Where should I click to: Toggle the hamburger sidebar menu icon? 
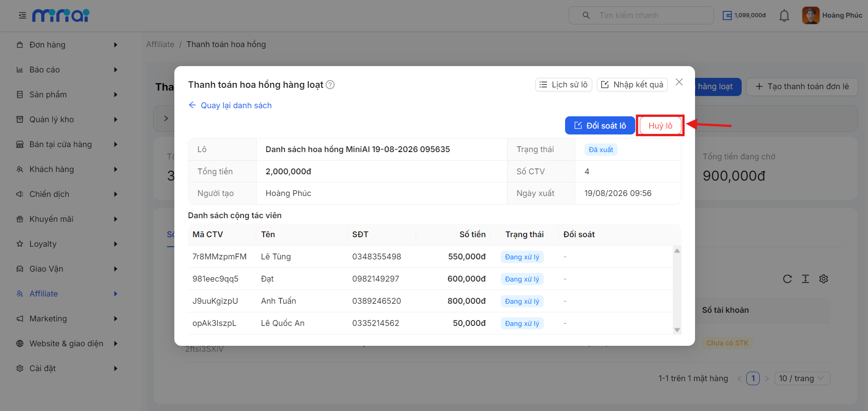tap(22, 15)
